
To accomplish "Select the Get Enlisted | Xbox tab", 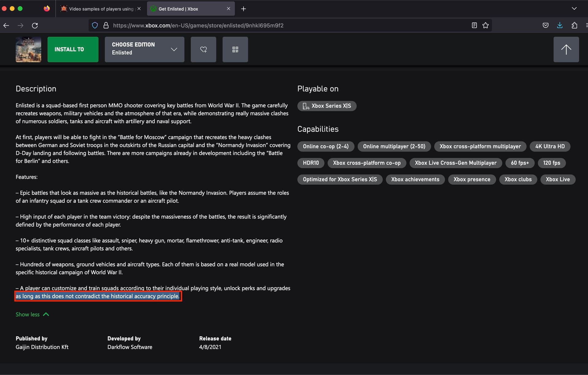I will tap(191, 9).
